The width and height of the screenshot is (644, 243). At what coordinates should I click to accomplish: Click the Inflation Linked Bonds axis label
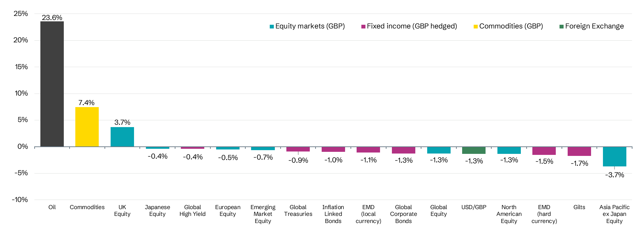pyautogui.click(x=333, y=214)
